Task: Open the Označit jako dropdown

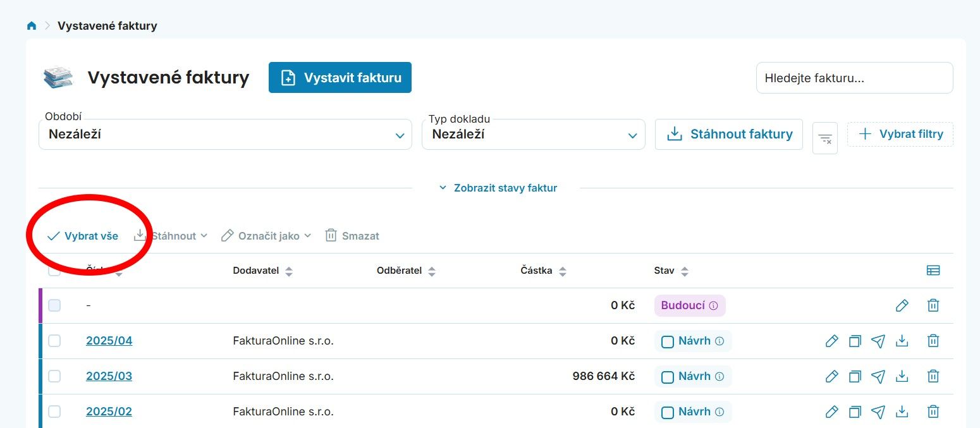Action: [266, 236]
